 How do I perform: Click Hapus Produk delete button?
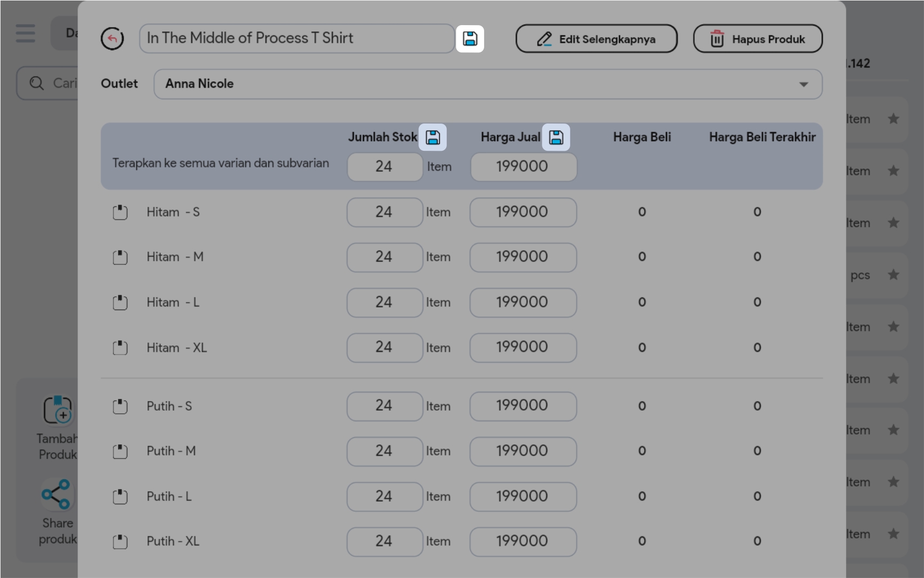[757, 39]
